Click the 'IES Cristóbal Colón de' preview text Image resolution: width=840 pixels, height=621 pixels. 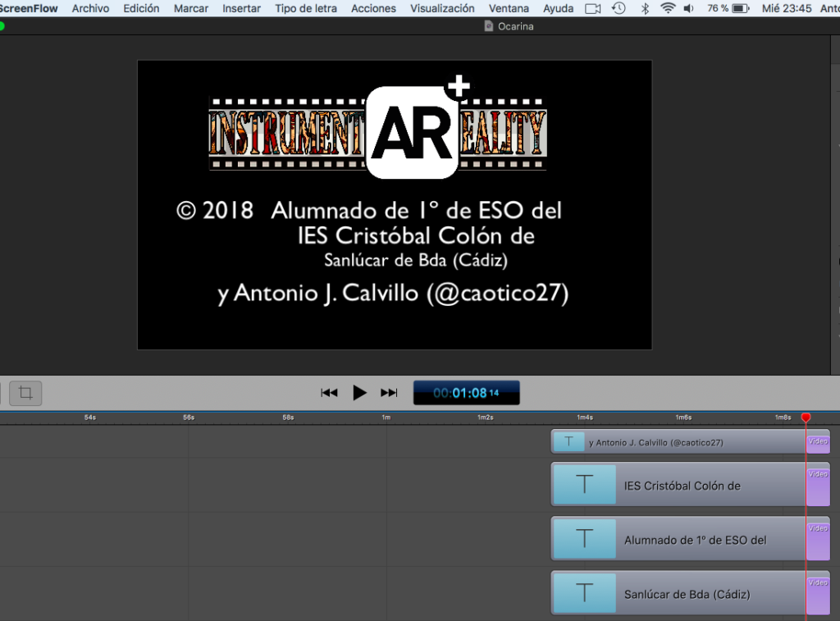tap(416, 235)
